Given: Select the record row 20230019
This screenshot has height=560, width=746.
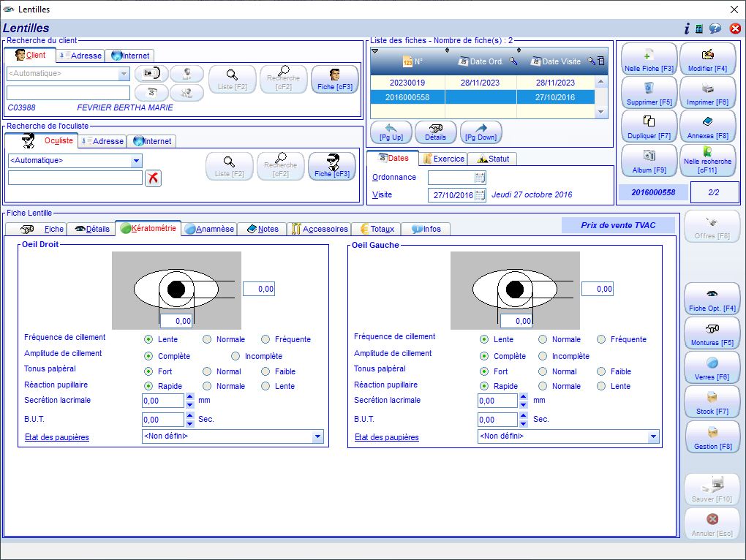Looking at the screenshot, I should [483, 83].
